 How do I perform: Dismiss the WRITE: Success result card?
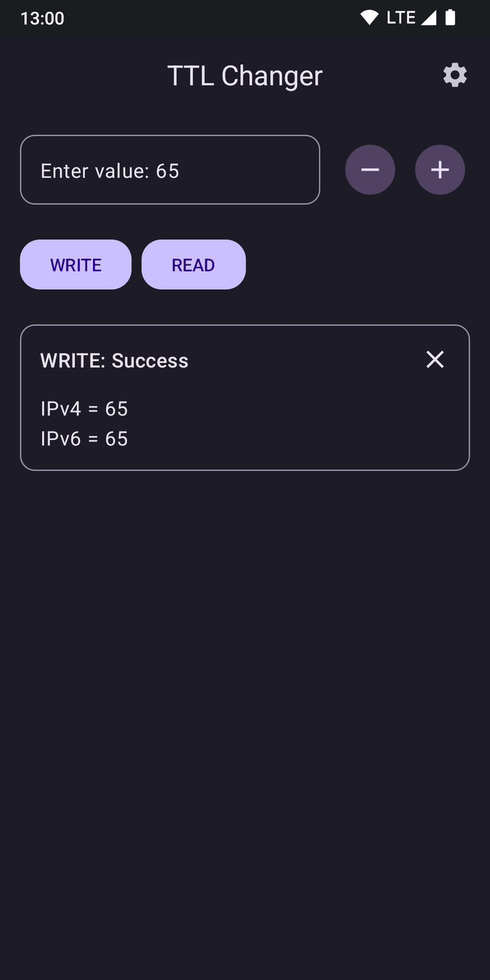(435, 359)
